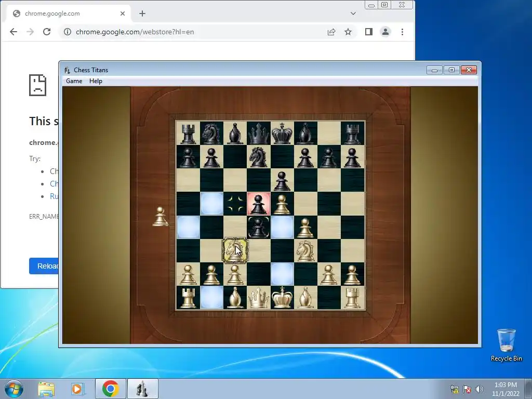This screenshot has height=399, width=532.
Task: Click the Chess Titans title bar icon
Action: pos(67,70)
